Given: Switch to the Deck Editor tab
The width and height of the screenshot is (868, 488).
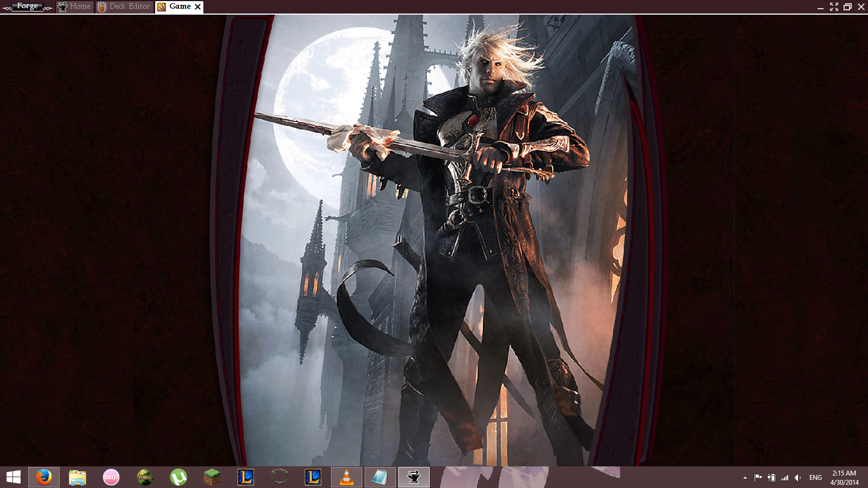Looking at the screenshot, I should (124, 7).
